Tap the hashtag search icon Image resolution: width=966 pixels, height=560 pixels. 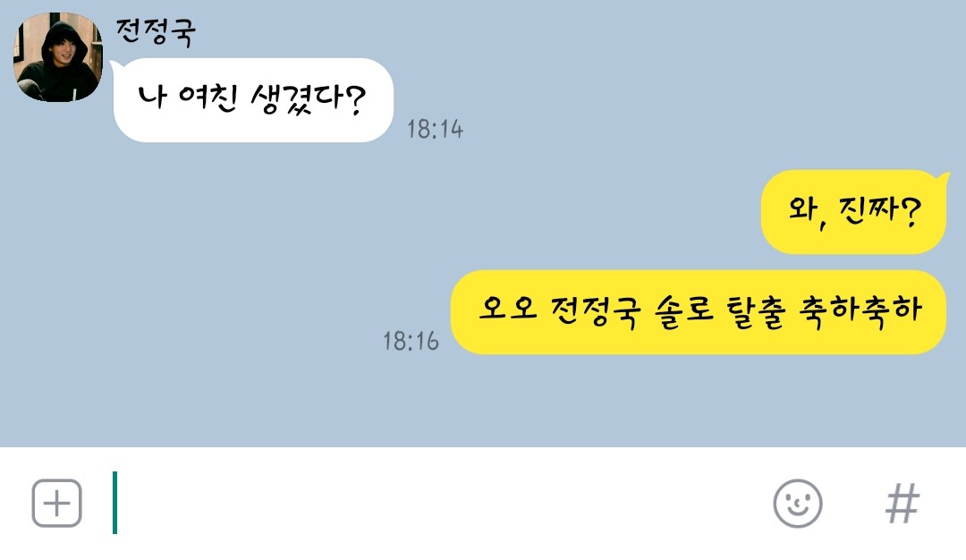[902, 504]
